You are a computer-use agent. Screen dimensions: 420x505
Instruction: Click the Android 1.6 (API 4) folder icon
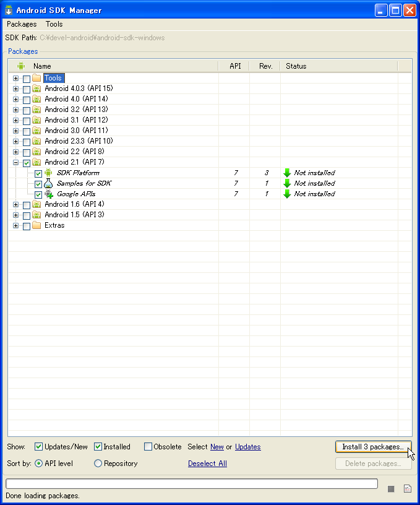point(36,204)
